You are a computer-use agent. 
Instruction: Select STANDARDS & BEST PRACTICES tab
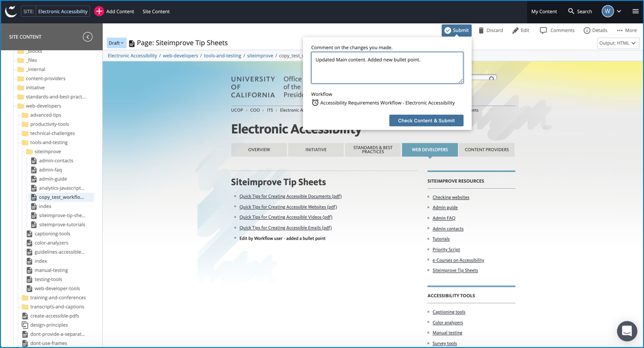tap(373, 150)
